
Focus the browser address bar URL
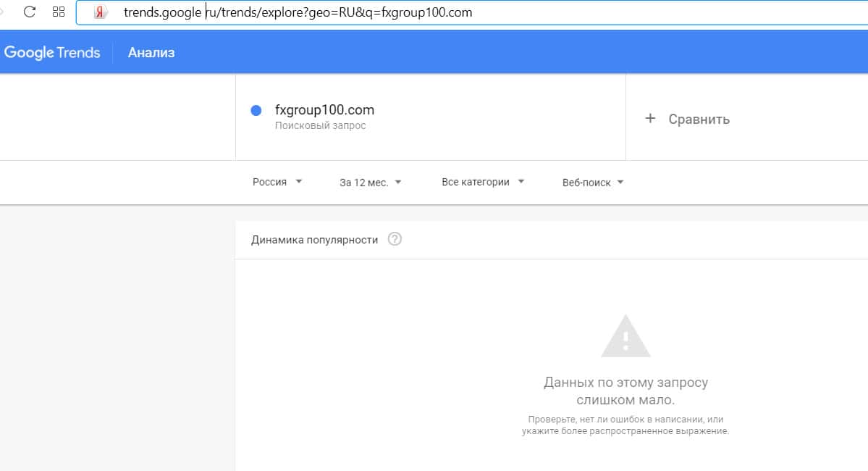(x=298, y=12)
